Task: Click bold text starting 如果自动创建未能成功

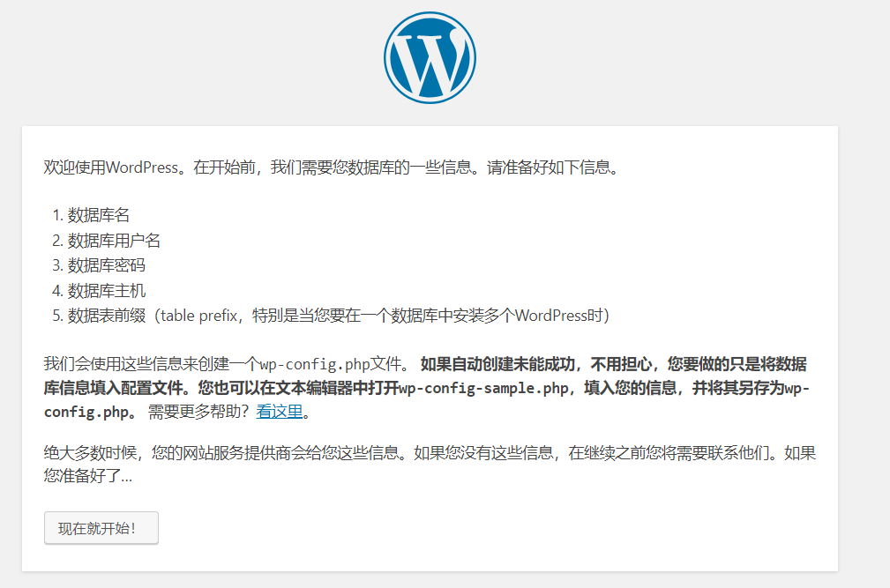Action: (426, 388)
